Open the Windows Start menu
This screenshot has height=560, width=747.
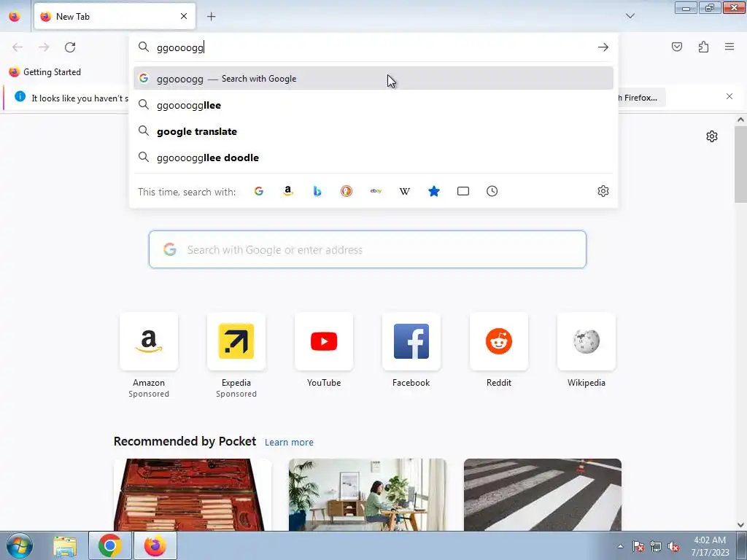[20, 545]
